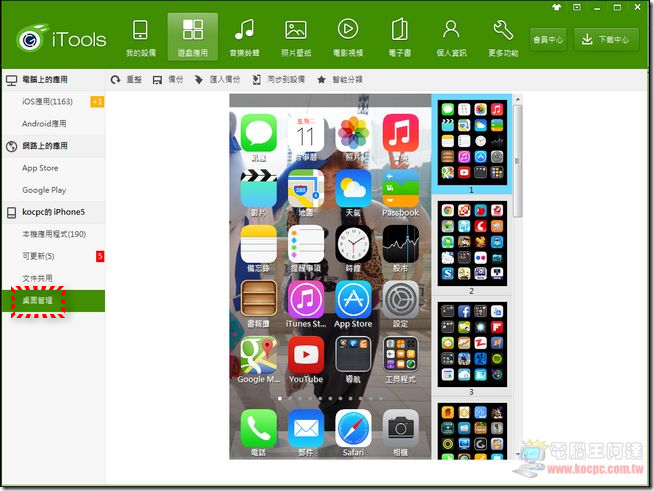Screen dimensions: 654x491
Task: Click the iTunes Store app icon
Action: point(306,299)
